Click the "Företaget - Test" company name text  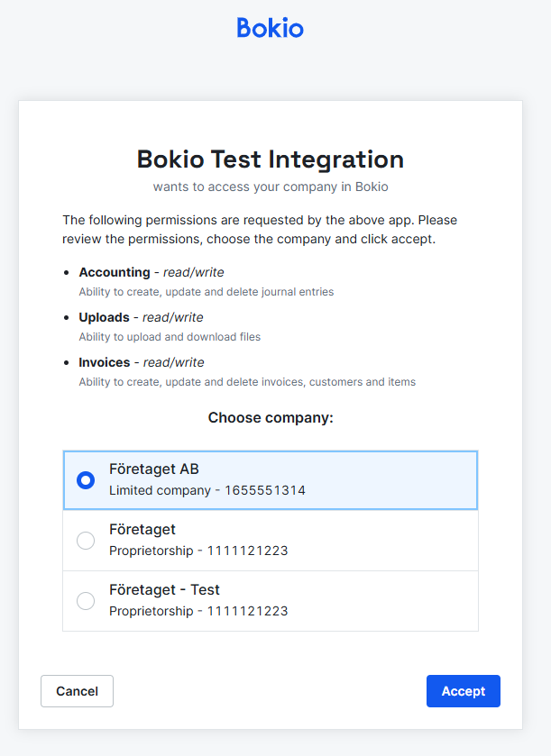(164, 590)
